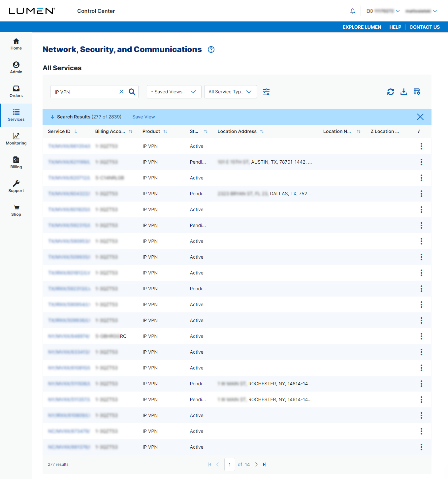Open the Monitoring sidebar section
The width and height of the screenshot is (448, 479).
click(x=16, y=139)
